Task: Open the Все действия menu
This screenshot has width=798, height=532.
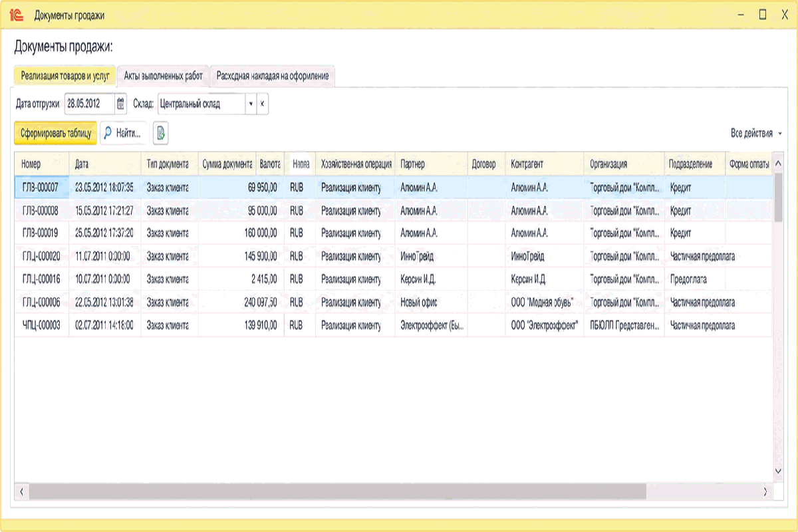Action: (756, 134)
